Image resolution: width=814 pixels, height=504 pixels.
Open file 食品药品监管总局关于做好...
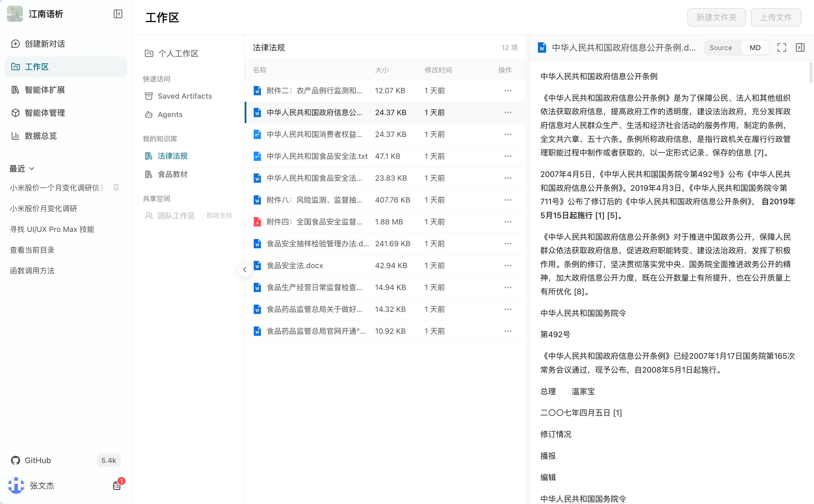click(x=314, y=309)
